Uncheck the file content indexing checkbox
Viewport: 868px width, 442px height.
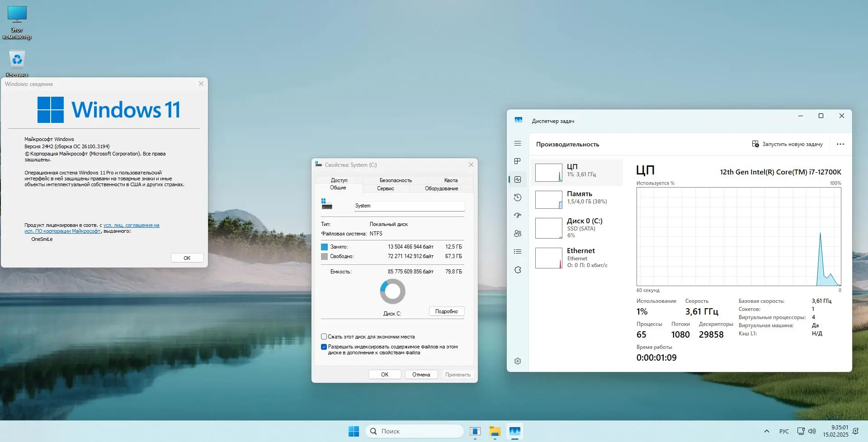(x=324, y=347)
